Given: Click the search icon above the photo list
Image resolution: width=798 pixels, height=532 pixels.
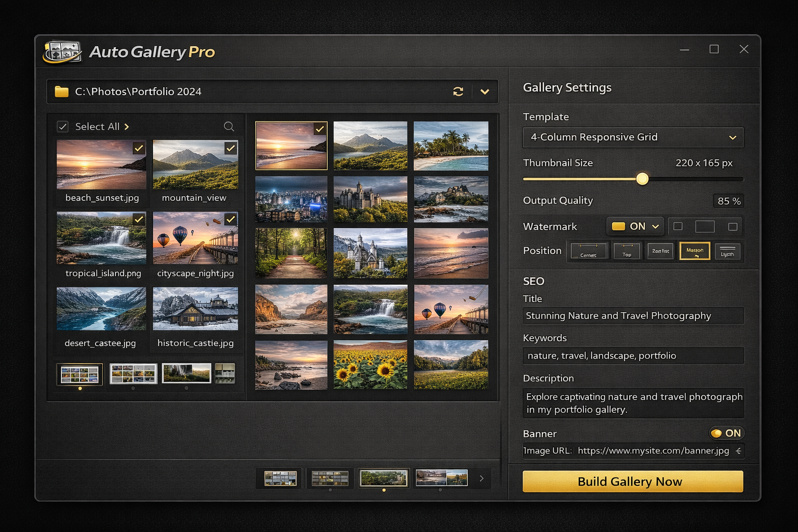Looking at the screenshot, I should (229, 126).
